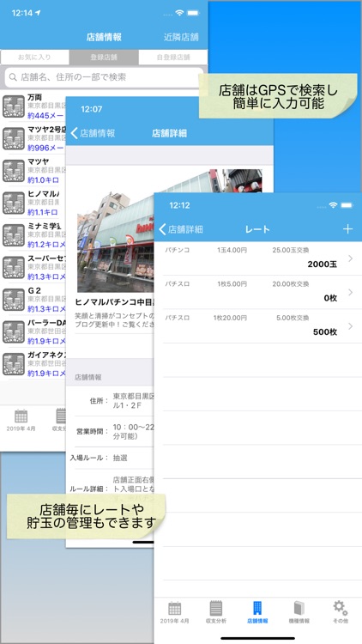Select 万両 store name

click(x=35, y=97)
